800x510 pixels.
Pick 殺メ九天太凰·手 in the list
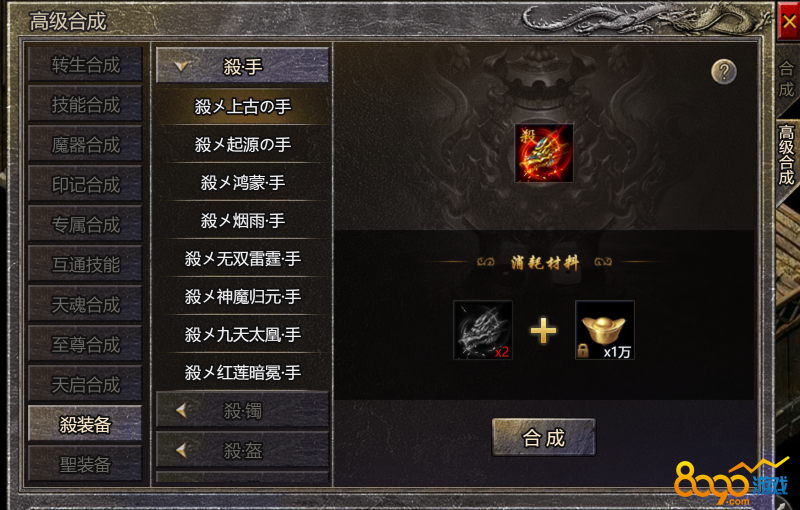(243, 335)
